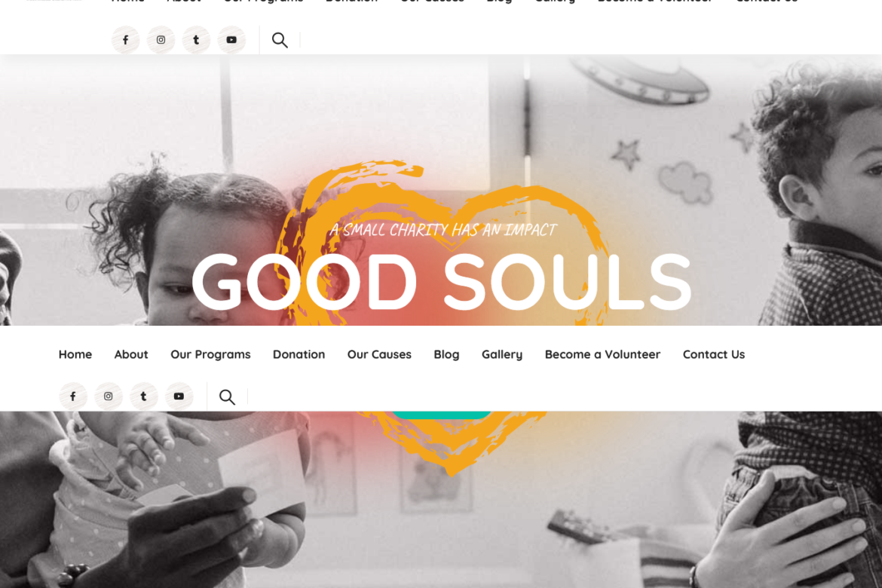Image resolution: width=882 pixels, height=588 pixels.
Task: Open the About menu item
Action: coord(131,354)
